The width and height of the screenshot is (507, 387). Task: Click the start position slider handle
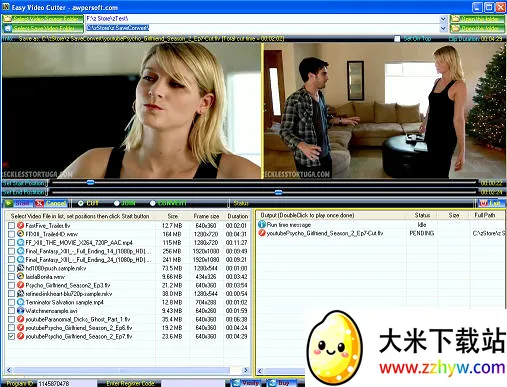click(90, 182)
